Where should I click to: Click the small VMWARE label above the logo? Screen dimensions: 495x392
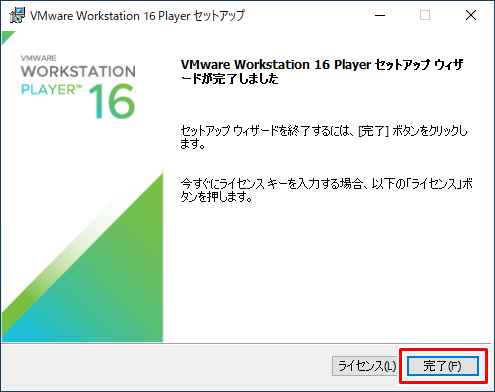[39, 58]
